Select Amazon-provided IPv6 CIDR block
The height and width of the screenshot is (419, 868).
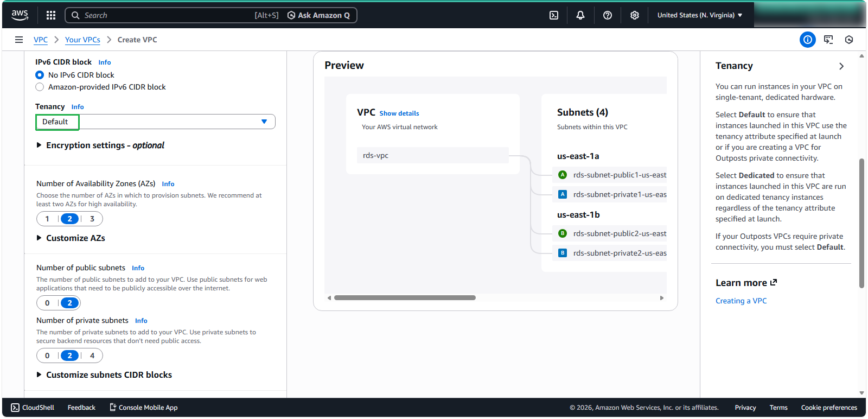(x=40, y=87)
